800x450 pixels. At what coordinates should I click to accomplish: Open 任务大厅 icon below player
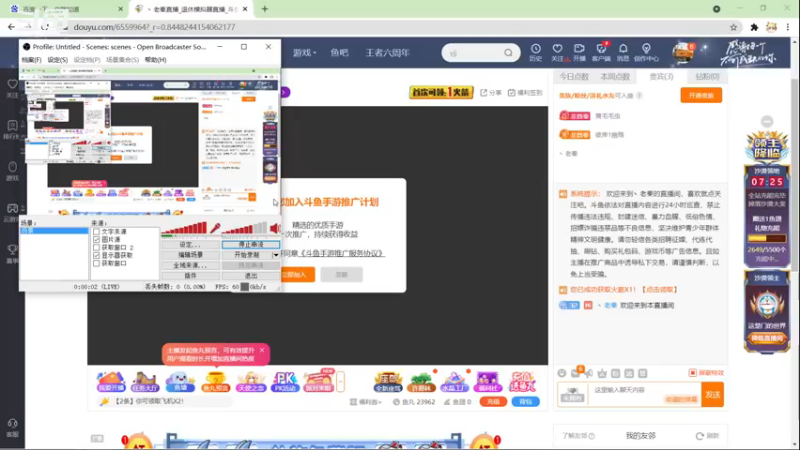tap(145, 381)
